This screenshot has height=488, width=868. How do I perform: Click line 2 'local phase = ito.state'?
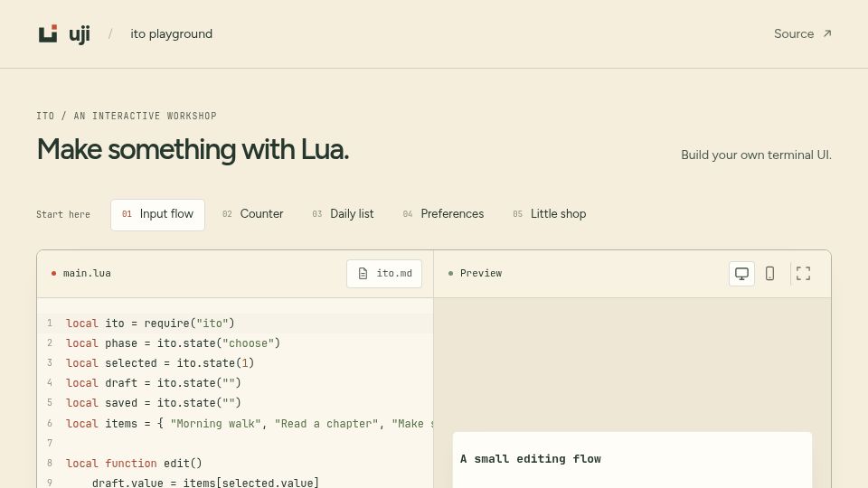pyautogui.click(x=173, y=343)
